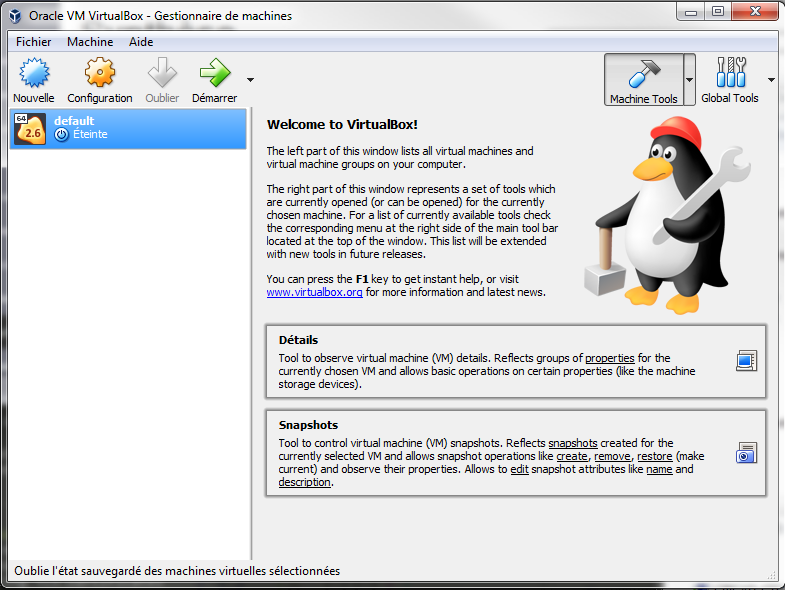Viewport: 785px width, 590px height.
Task: Click the 'restore' snapshot link
Action: tap(654, 456)
